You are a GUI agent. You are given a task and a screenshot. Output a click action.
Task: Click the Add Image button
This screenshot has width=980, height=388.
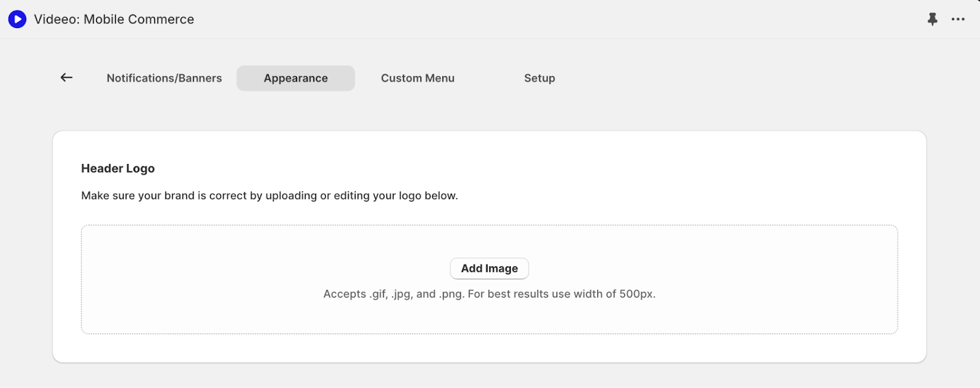[x=489, y=269]
